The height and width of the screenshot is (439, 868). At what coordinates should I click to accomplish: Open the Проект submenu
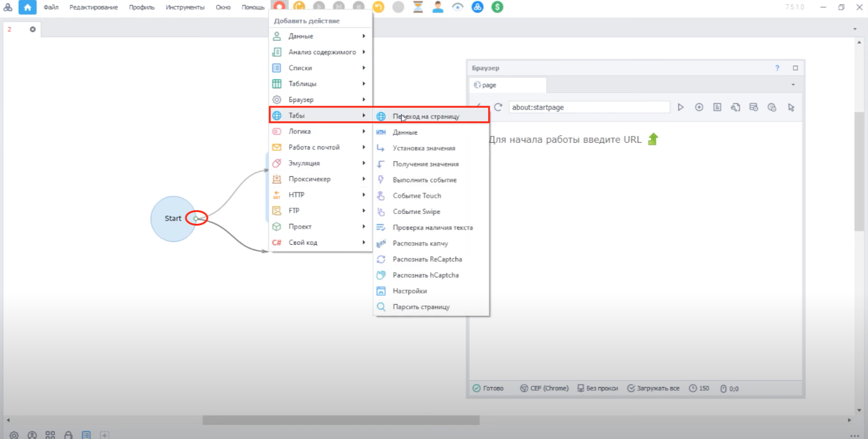[321, 226]
